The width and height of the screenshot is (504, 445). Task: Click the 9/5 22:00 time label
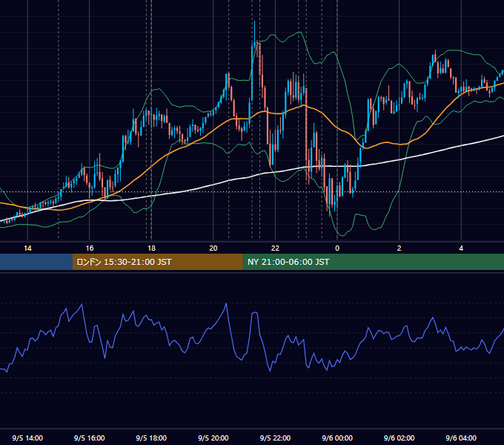(x=275, y=438)
